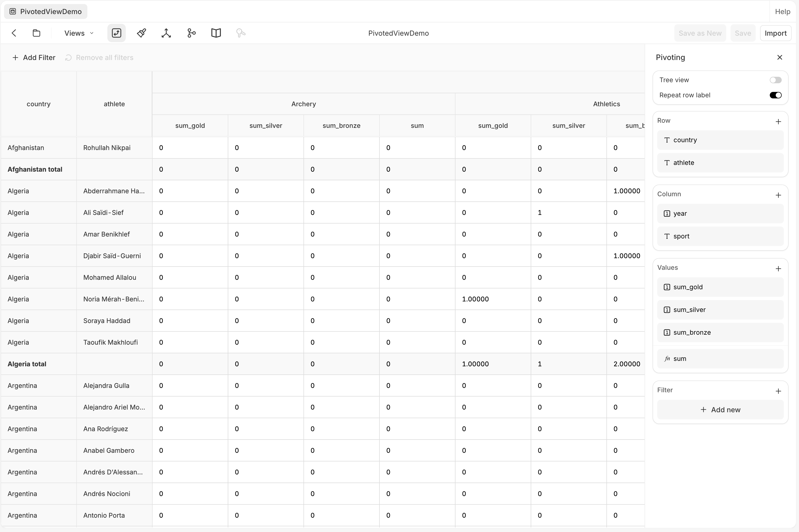Select the country row field
799x532 pixels.
[720, 140]
